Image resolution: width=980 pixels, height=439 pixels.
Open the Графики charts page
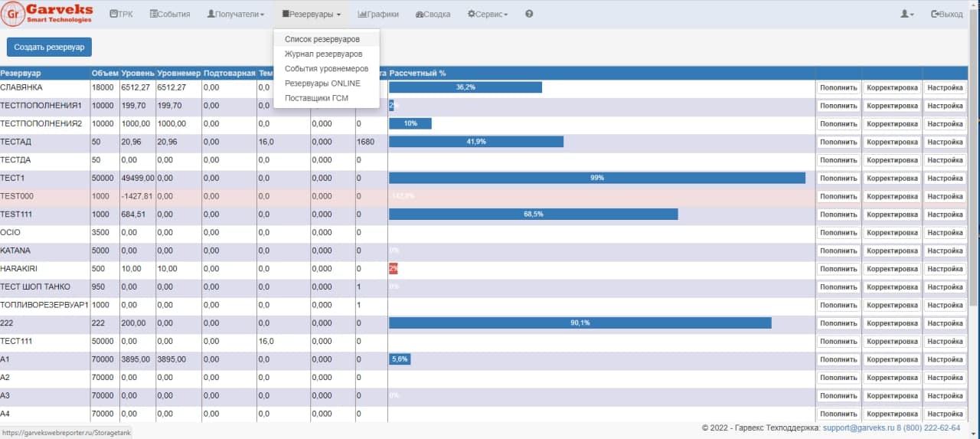point(378,15)
